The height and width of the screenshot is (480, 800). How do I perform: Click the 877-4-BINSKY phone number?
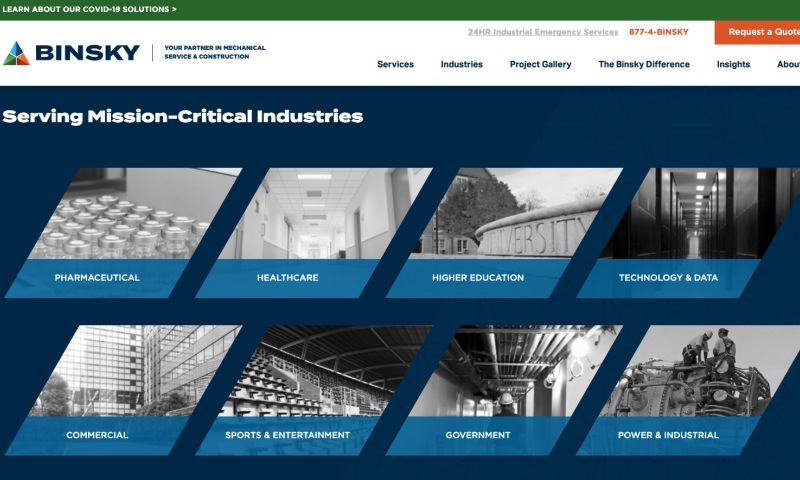pos(658,32)
